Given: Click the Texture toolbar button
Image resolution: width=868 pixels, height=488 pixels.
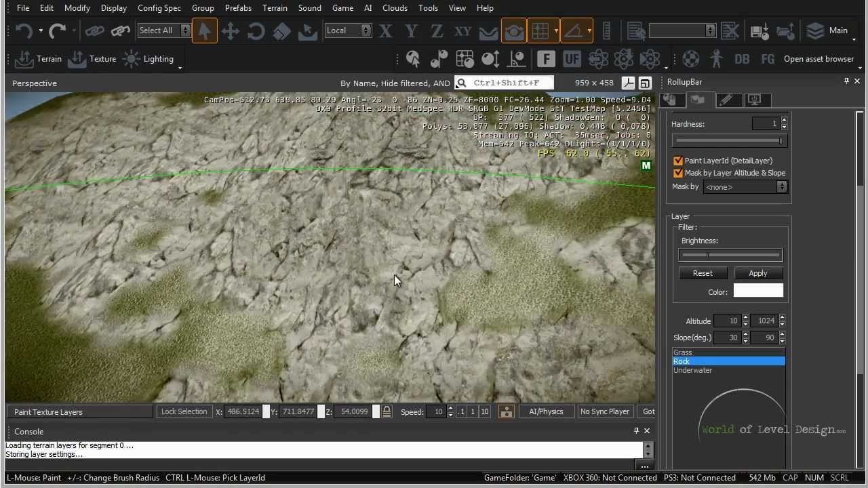Looking at the screenshot, I should (92, 59).
